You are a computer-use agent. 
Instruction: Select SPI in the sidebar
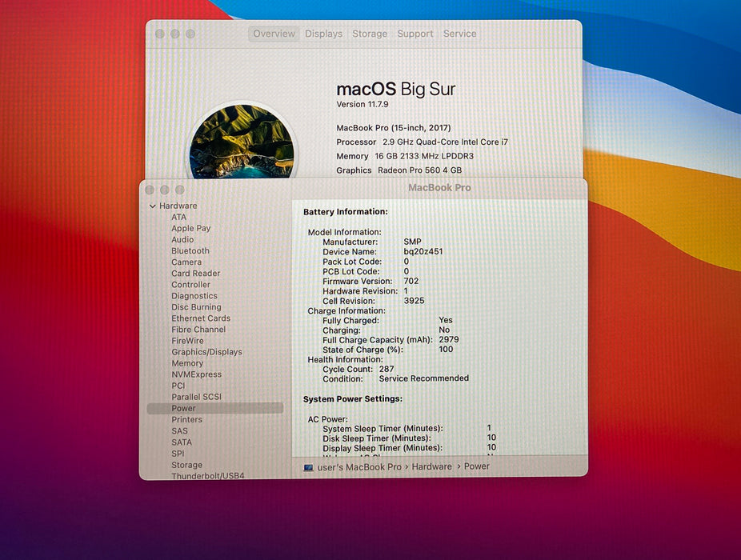point(178,454)
